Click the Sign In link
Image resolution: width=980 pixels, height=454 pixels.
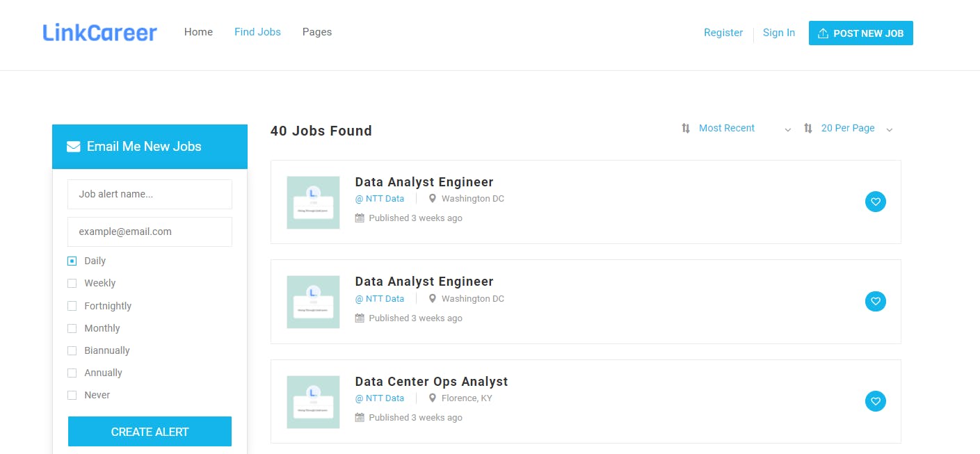[x=778, y=33]
